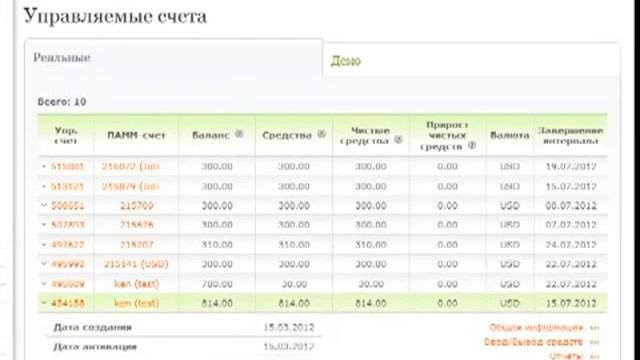640x360 pixels.
Task: Click the 814.00 cell under Баланс
Action: tap(217, 304)
